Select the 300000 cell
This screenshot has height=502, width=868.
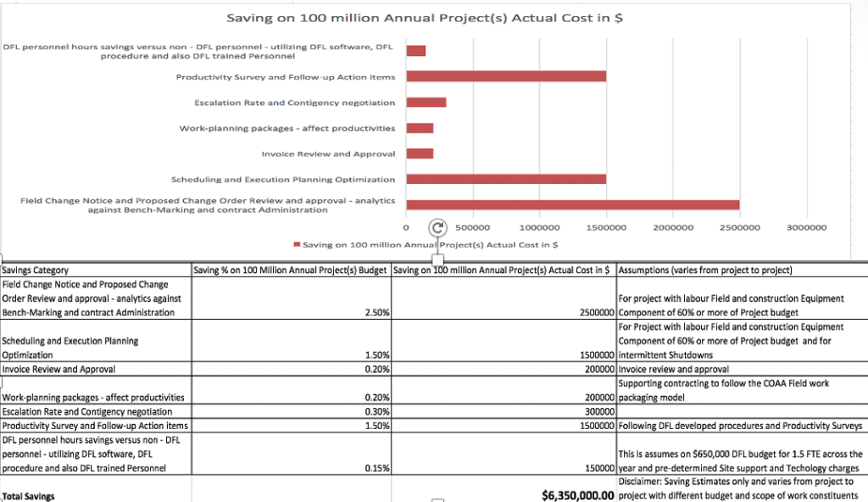click(x=504, y=411)
